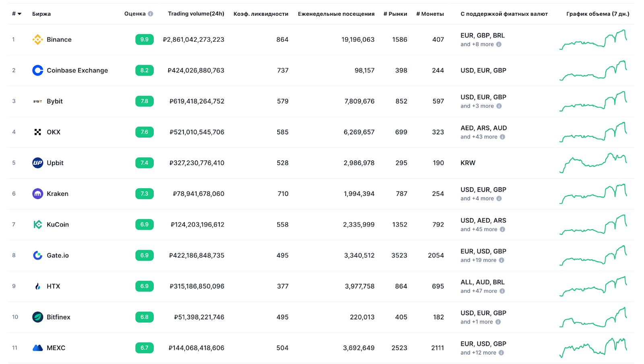This screenshot has height=364, width=644.
Task: Open the Bybit exchange link
Action: coord(55,101)
